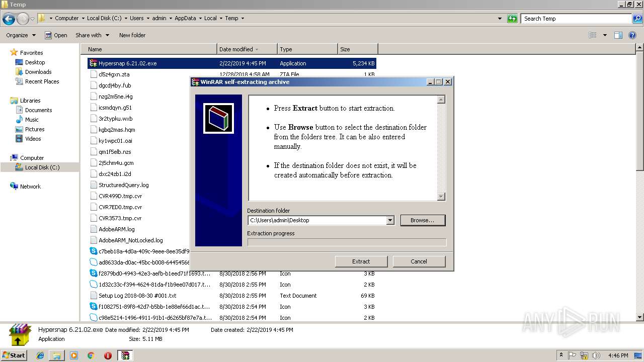Viewport: 644px width, 362px height.
Task: Open Desktop under Favorites
Action: tap(35, 62)
